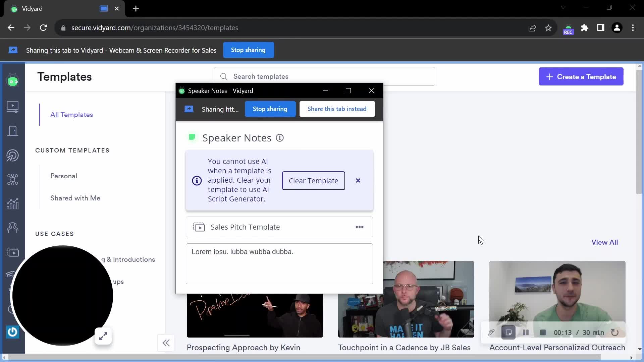This screenshot has height=362, width=644.
Task: Click the recording timer 00:13 / 30 min
Action: tap(579, 333)
